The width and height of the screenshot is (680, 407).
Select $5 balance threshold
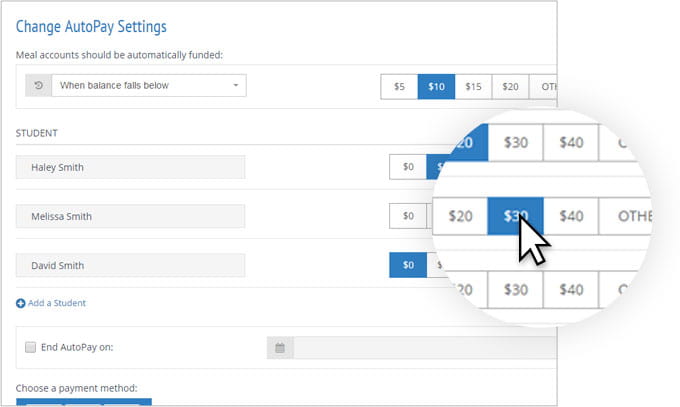(399, 87)
